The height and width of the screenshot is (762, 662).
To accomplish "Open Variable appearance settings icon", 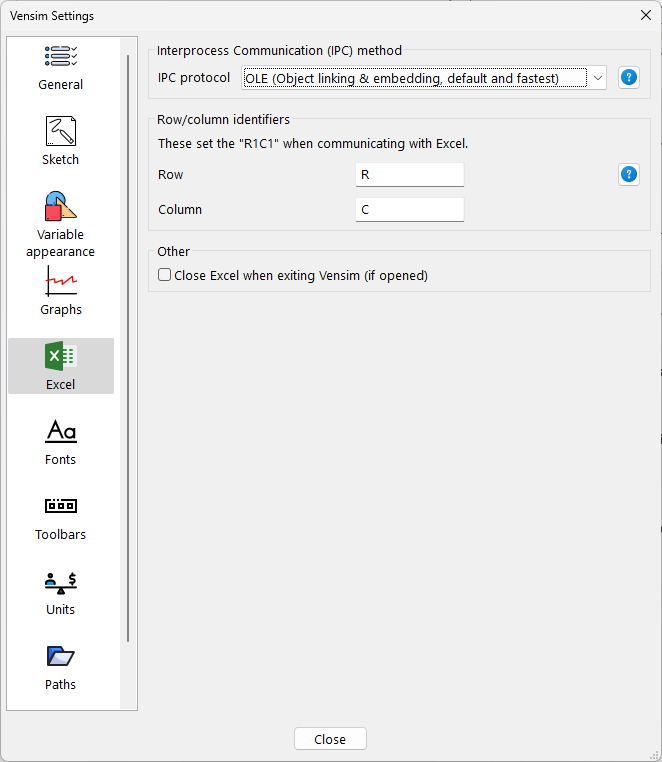I will (x=61, y=207).
